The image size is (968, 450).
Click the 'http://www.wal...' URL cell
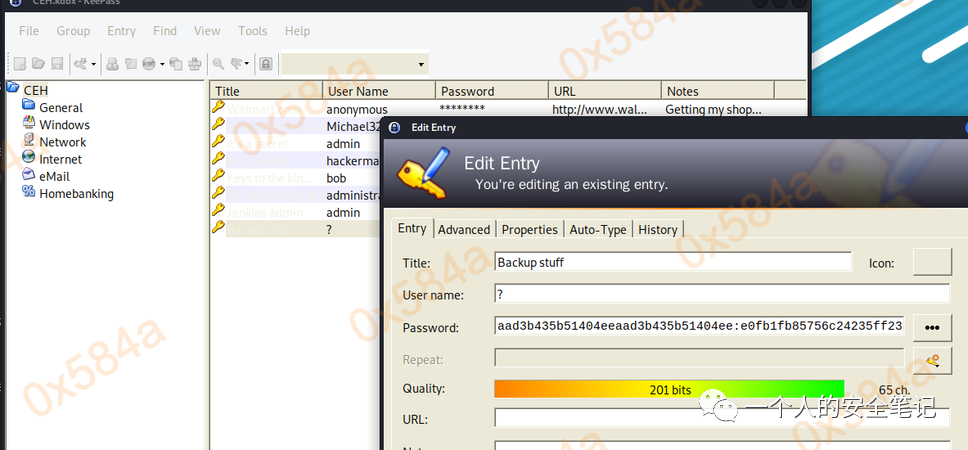(600, 109)
